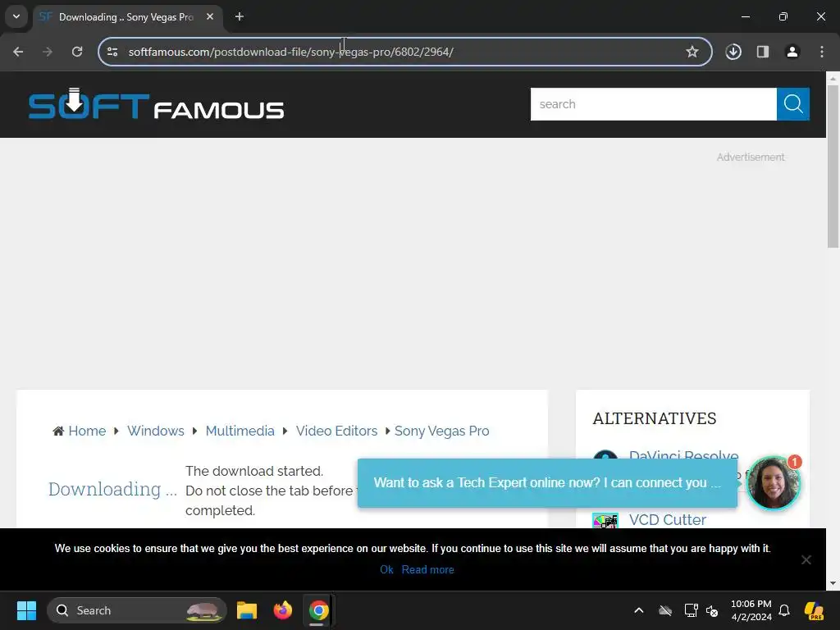Click the Home breadcrumb house icon
840x630 pixels.
(x=58, y=431)
